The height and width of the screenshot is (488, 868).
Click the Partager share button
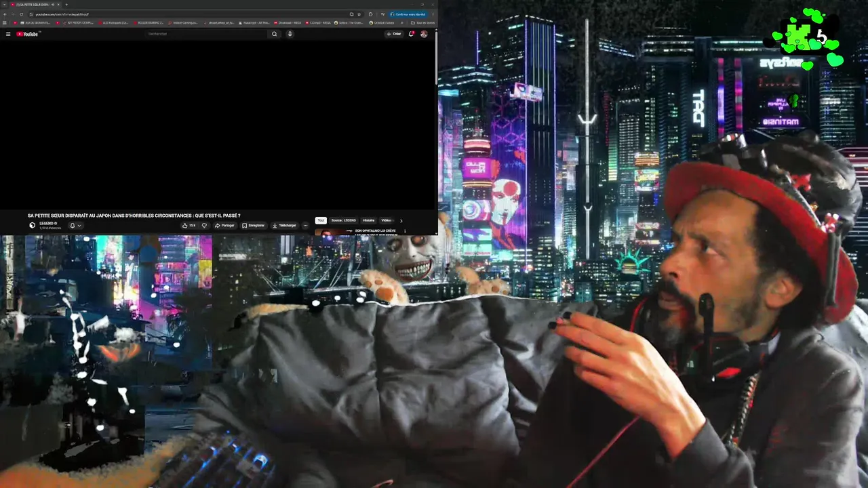point(224,226)
